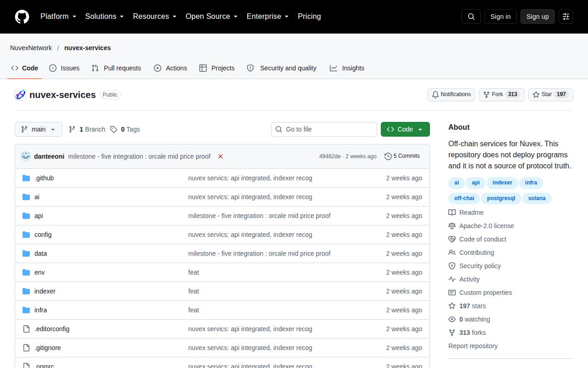The width and height of the screenshot is (588, 368).
Task: Click the .gitignore file icon
Action: pos(26,348)
